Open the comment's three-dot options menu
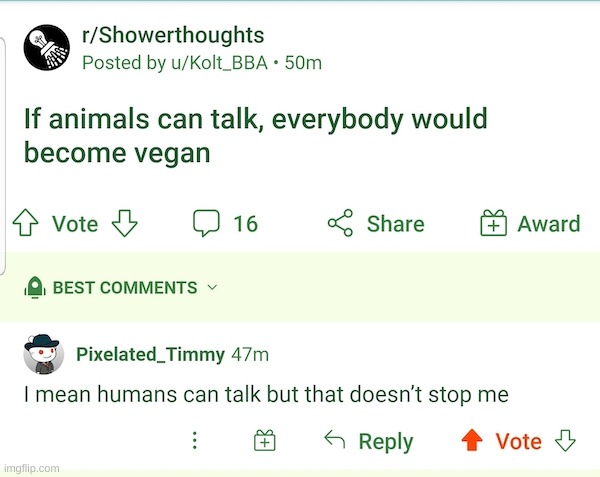Image resolution: width=600 pixels, height=477 pixels. pyautogui.click(x=195, y=441)
